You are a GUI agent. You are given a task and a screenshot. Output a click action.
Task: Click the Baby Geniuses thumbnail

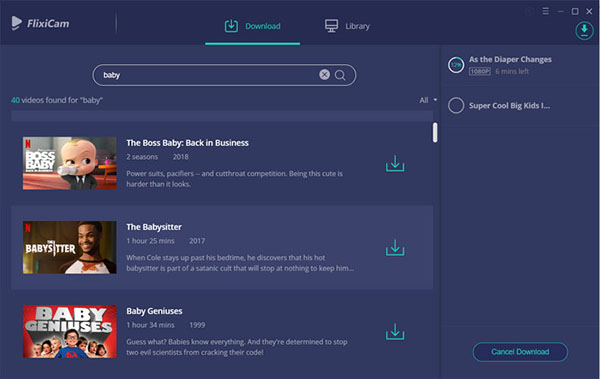click(70, 332)
